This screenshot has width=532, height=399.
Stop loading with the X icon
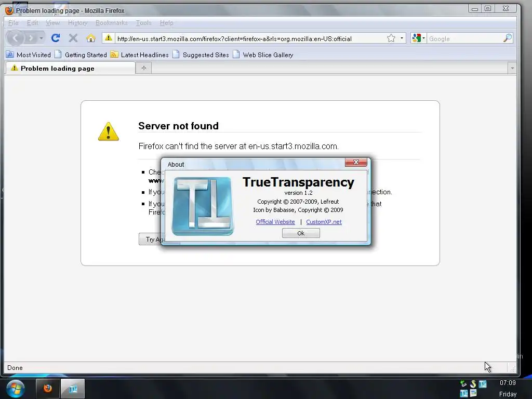tap(73, 38)
